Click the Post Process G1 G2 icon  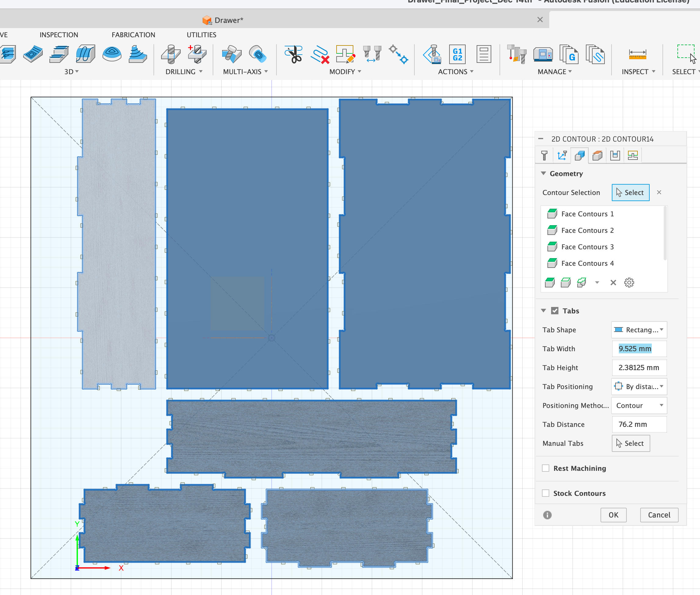point(457,55)
